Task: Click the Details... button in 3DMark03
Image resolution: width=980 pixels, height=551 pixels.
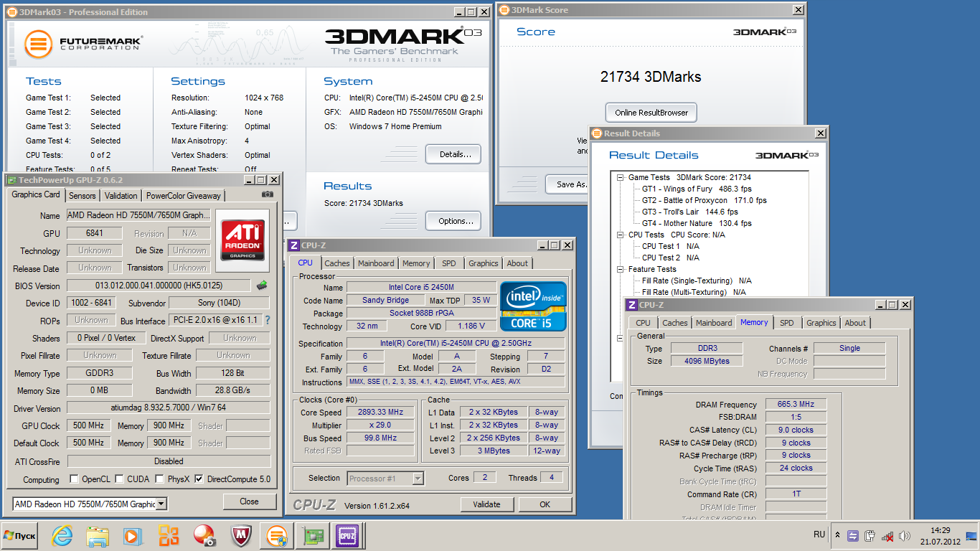Action: tap(453, 154)
